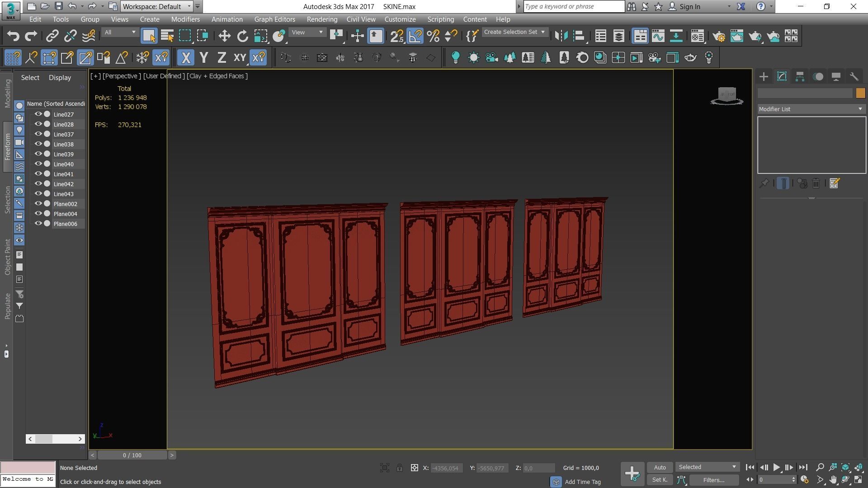Open the Graph Editors menu
This screenshot has height=488, width=868.
pos(274,19)
